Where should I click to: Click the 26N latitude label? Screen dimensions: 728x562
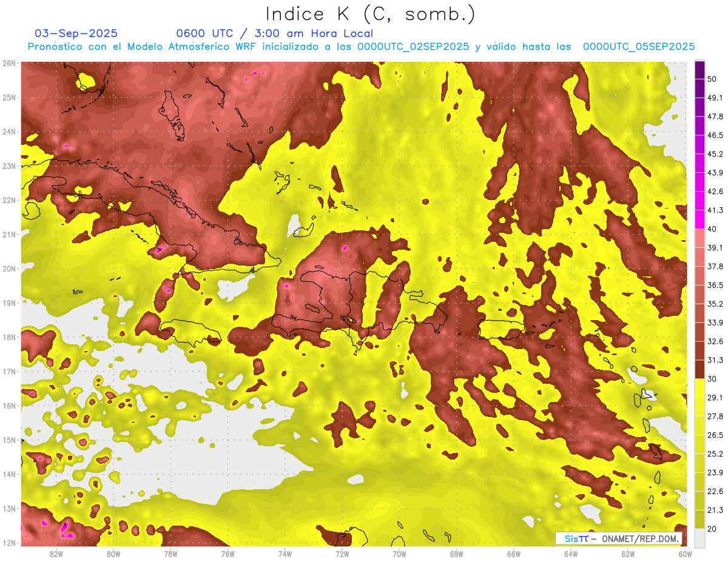(x=8, y=63)
